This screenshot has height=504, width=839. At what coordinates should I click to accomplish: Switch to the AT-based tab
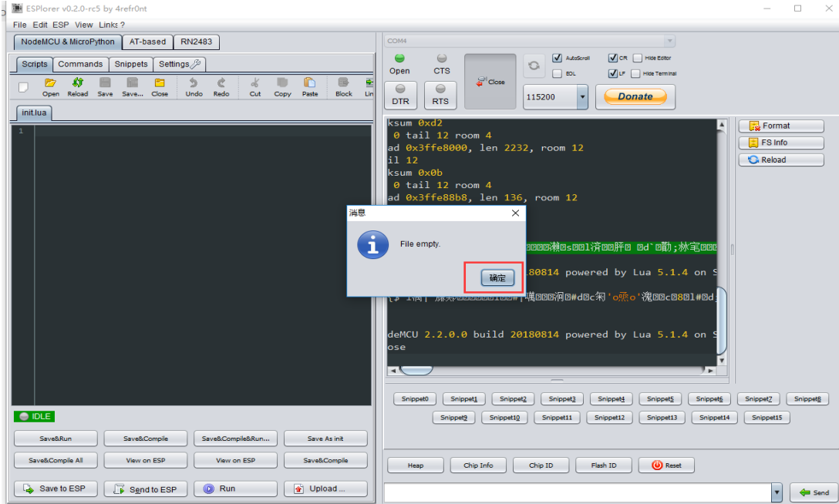click(147, 42)
